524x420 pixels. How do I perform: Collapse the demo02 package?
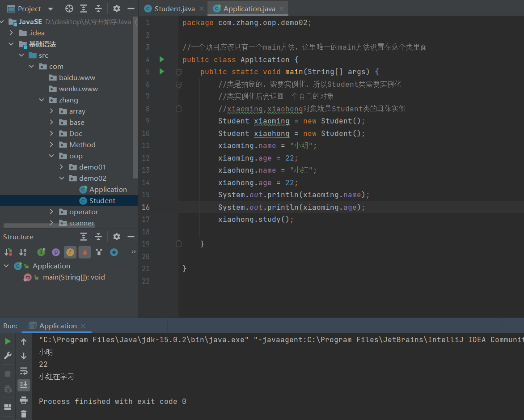62,178
